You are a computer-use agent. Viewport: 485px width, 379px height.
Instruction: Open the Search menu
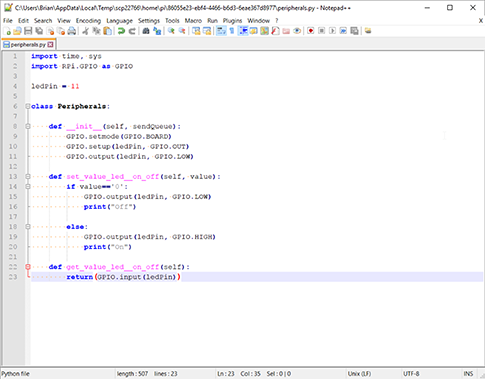(x=43, y=21)
